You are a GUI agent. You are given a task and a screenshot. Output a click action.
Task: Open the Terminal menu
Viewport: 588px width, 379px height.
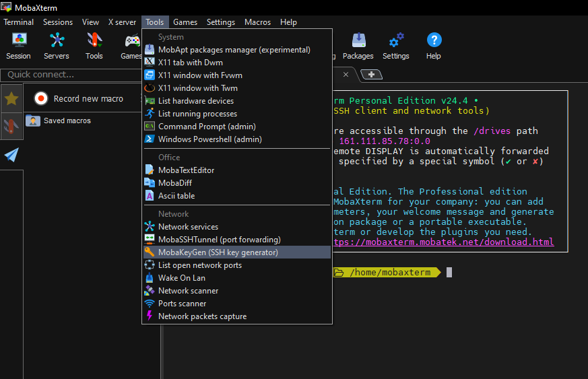(x=18, y=22)
